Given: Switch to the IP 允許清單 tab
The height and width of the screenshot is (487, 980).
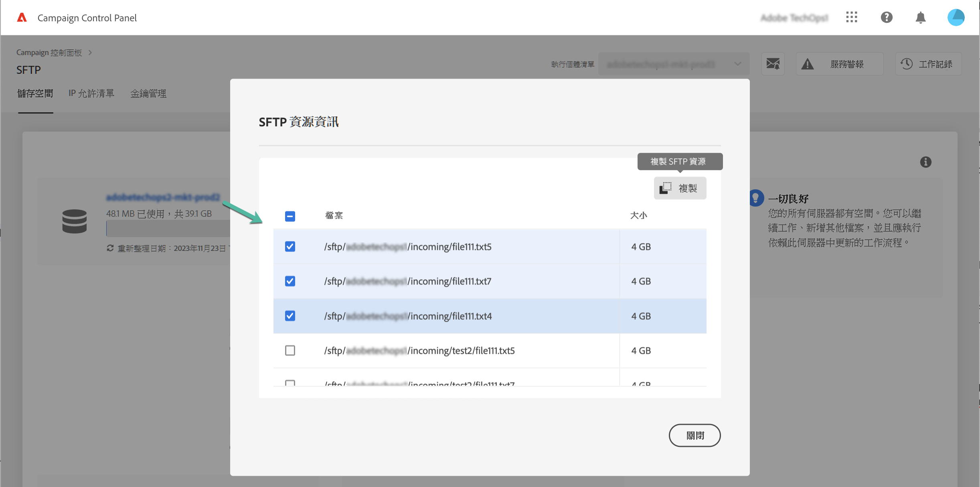Looking at the screenshot, I should [x=91, y=93].
